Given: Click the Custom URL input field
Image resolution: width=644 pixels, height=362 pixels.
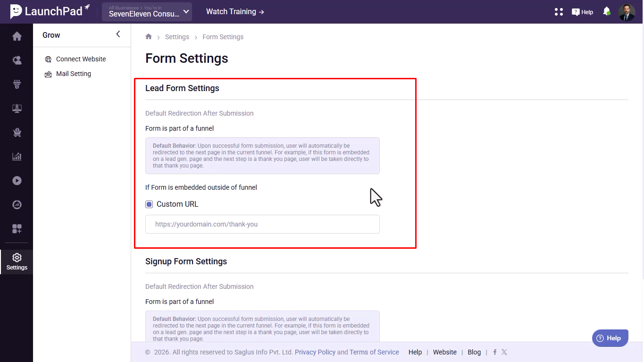Looking at the screenshot, I should pyautogui.click(x=262, y=224).
